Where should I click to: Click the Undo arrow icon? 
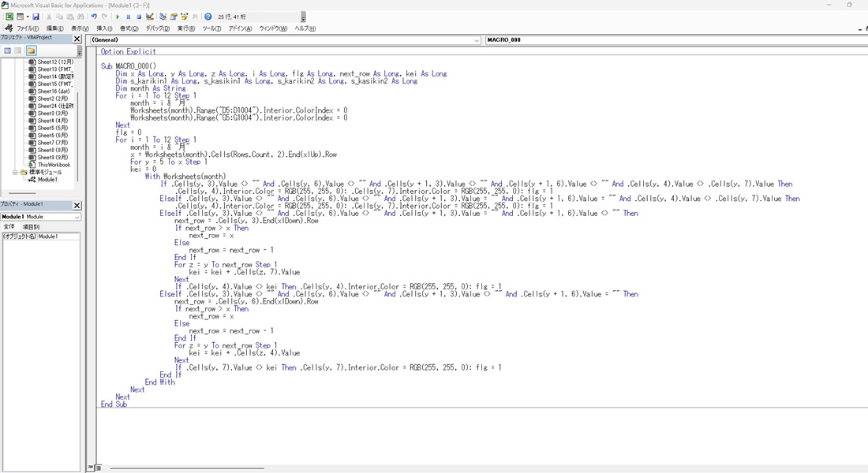click(x=94, y=17)
